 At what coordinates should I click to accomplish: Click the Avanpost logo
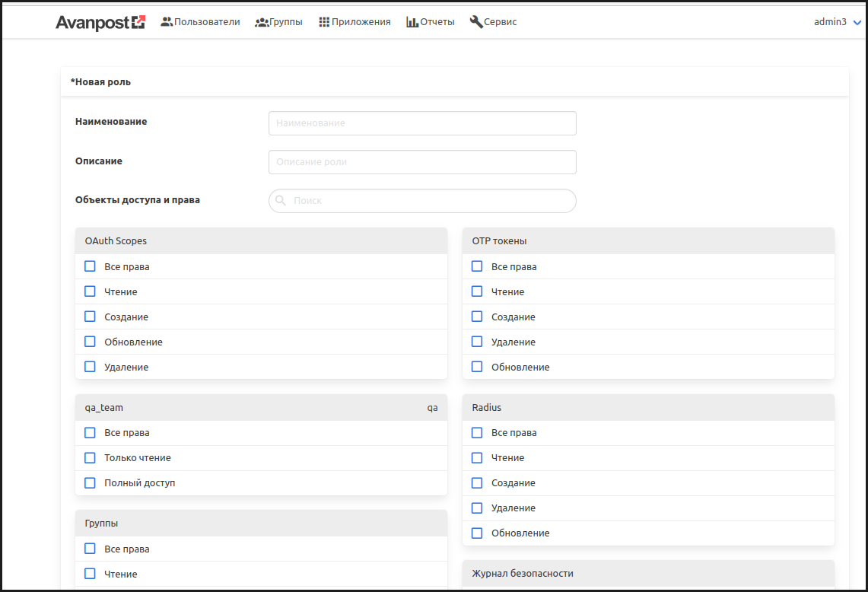pyautogui.click(x=100, y=22)
